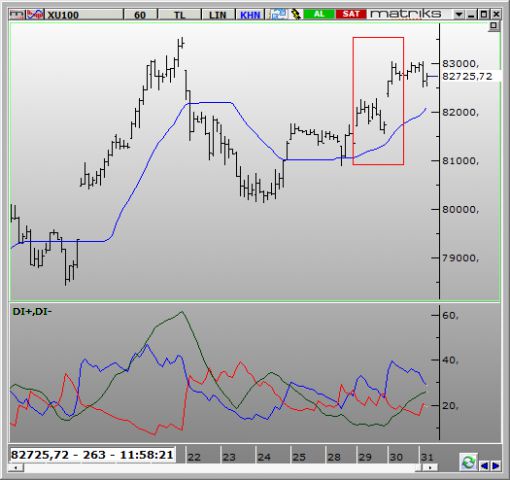
Task: Toggle the KHN setting in toolbar
Action: tap(250, 15)
